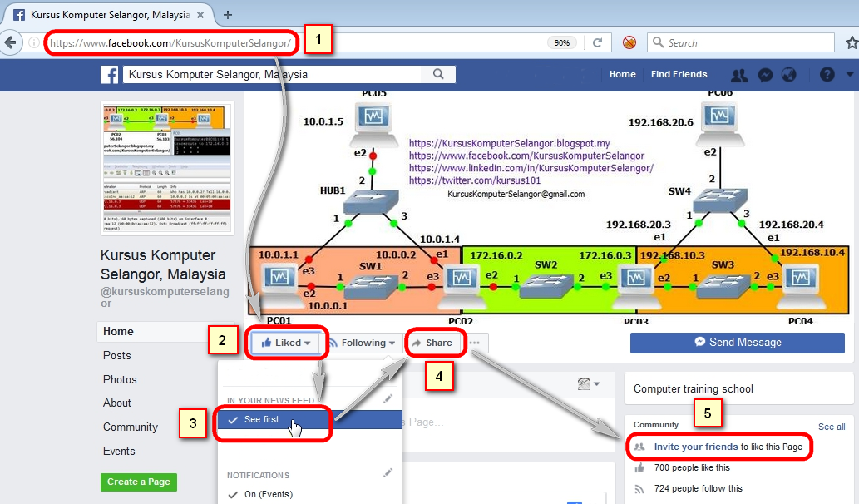
Task: Click the Create a Page button
Action: tap(139, 482)
